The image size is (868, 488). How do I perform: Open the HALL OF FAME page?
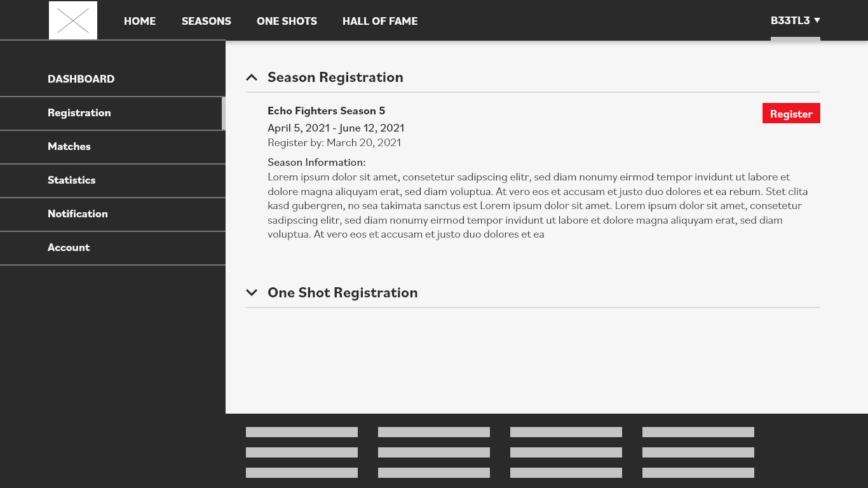click(x=380, y=21)
